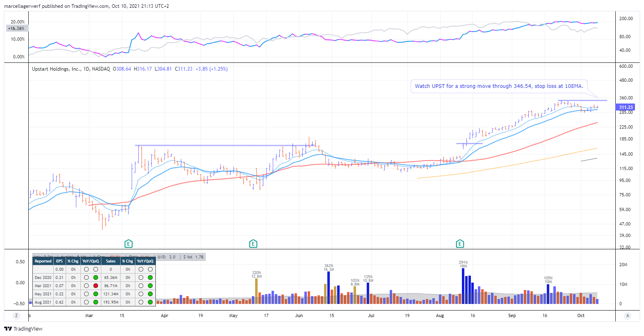Click the TradingView logo
Screen dimensions: 644x336
(x=23, y=329)
